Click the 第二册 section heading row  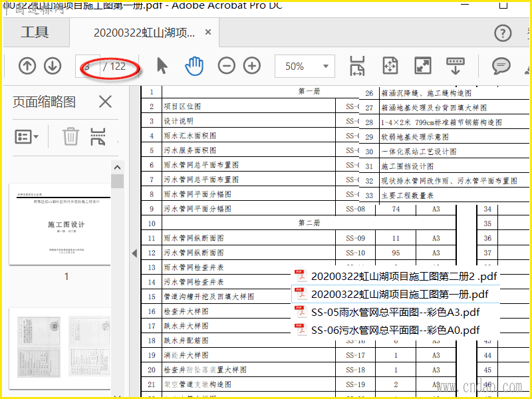[309, 223]
